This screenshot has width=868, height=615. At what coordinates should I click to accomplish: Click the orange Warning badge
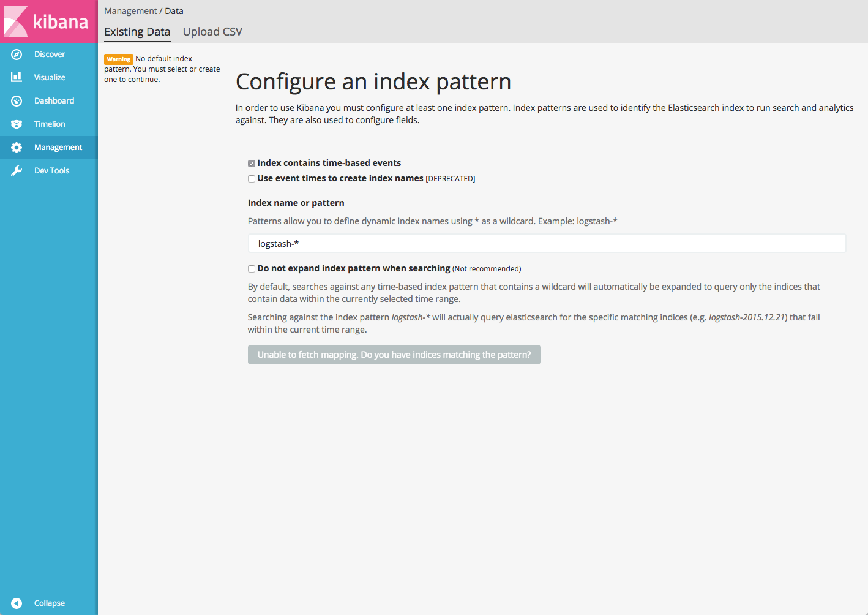pos(119,59)
